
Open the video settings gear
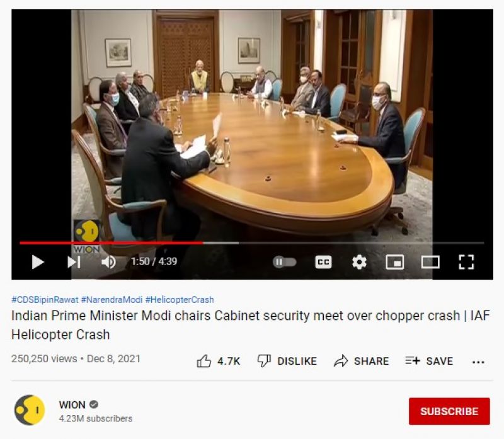(359, 262)
